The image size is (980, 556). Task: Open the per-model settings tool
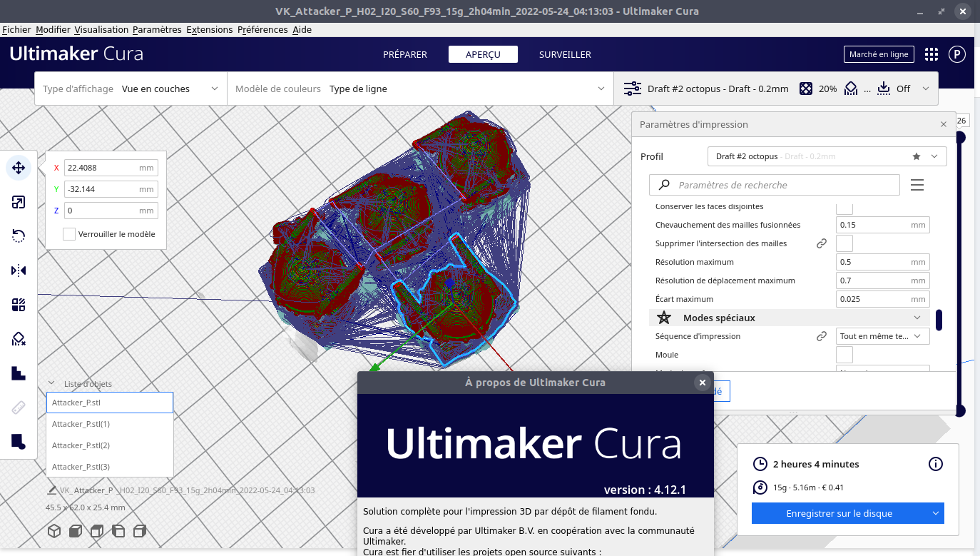tap(19, 305)
